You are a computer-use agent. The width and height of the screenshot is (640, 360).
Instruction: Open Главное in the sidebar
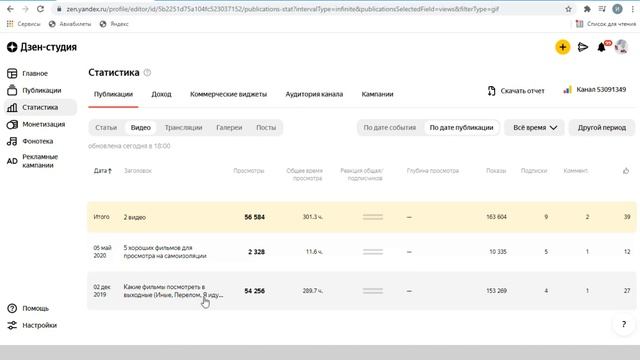coord(28,73)
